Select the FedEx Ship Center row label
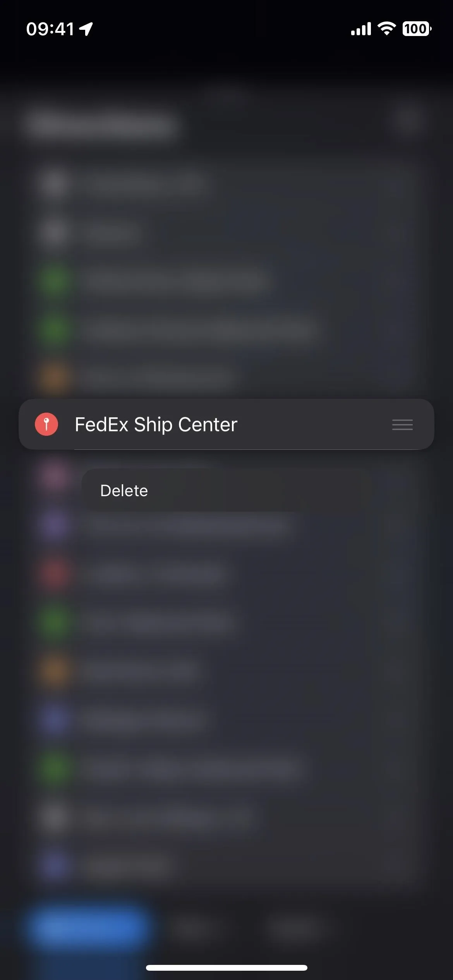 point(156,425)
